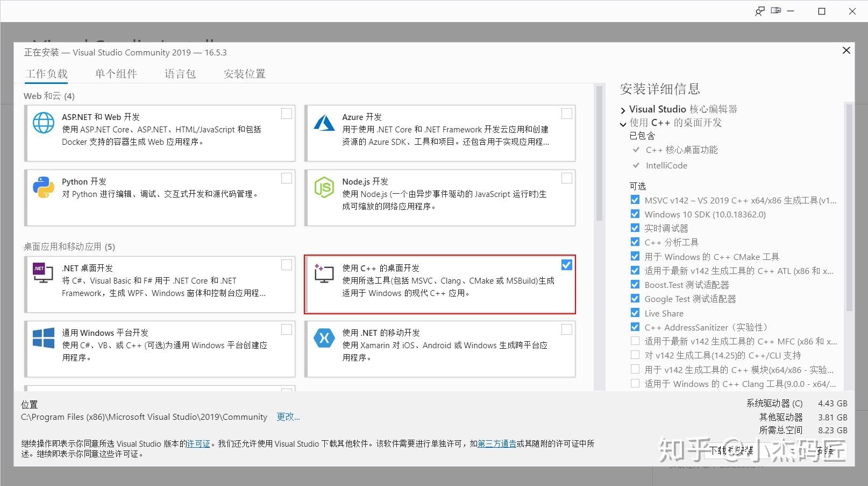Screen dimensions: 868x486
Task: Click the Node.js JS icon
Action: [324, 187]
